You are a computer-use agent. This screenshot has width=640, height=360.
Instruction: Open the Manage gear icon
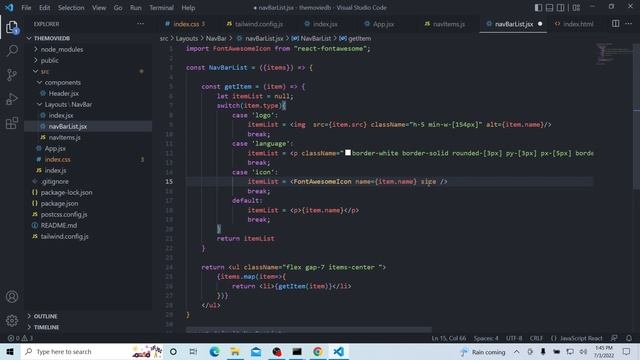click(x=12, y=320)
